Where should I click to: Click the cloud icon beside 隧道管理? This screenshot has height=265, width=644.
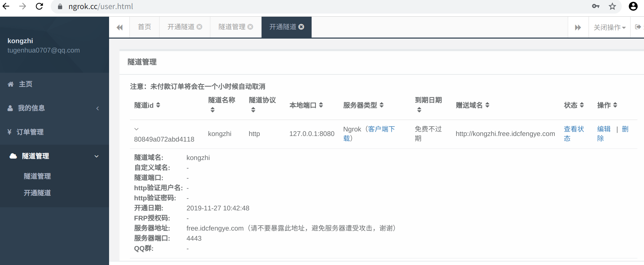click(x=13, y=156)
